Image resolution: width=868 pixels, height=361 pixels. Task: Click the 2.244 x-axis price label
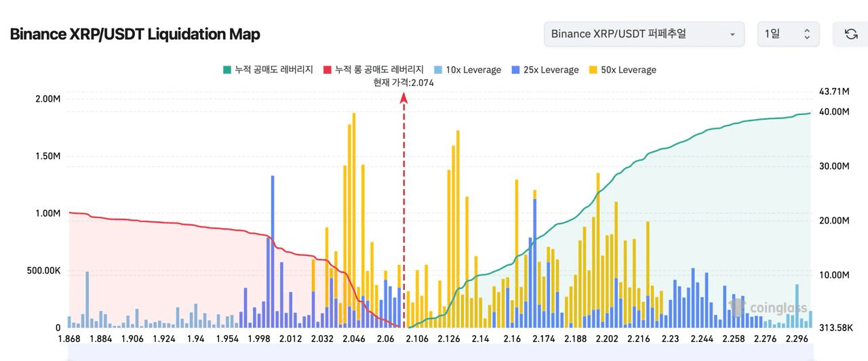click(702, 339)
